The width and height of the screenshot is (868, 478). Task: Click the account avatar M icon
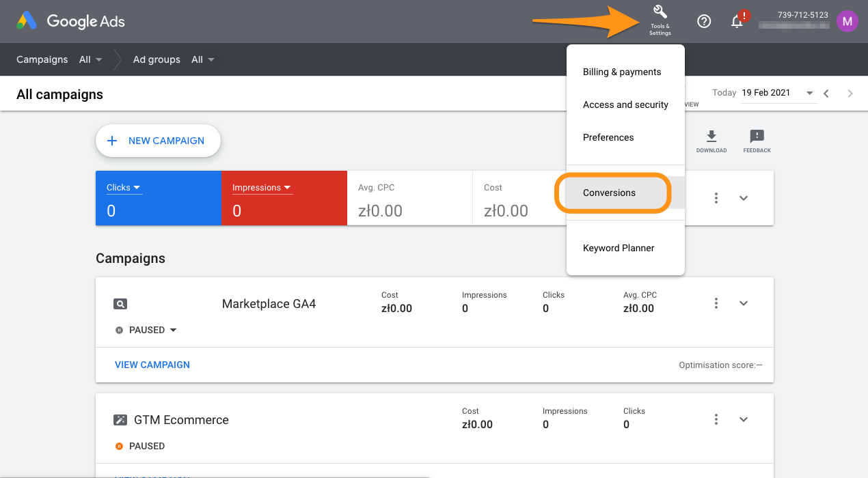(847, 21)
